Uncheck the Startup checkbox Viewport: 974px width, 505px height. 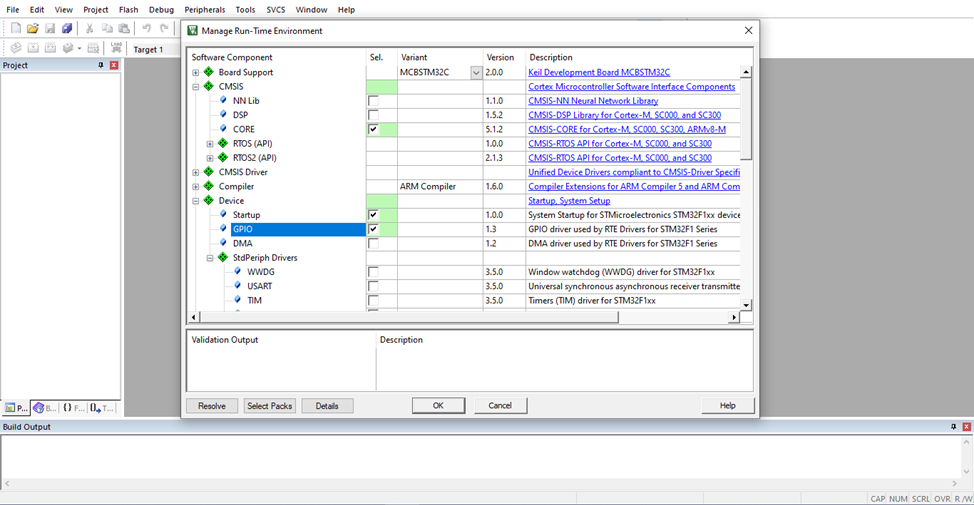(x=373, y=215)
